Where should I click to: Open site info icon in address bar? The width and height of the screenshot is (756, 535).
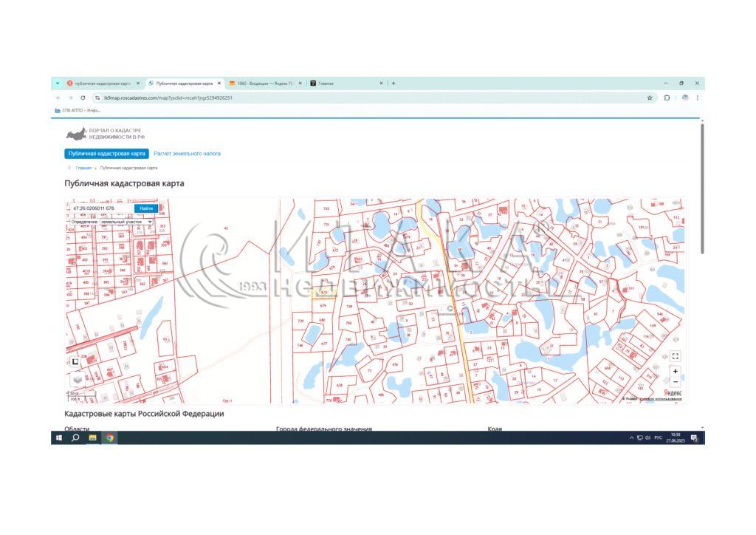[97, 98]
